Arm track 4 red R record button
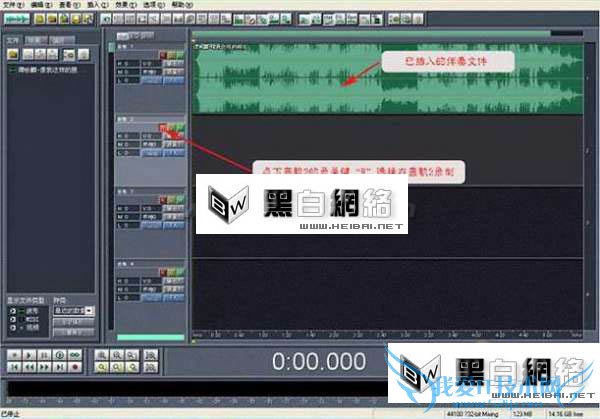 (x=163, y=272)
